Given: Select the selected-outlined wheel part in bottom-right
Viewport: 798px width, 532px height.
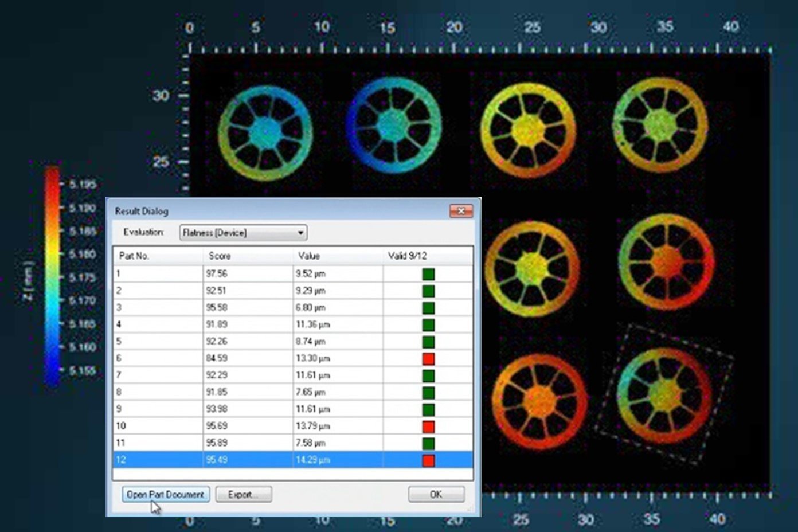Looking at the screenshot, I should click(664, 394).
